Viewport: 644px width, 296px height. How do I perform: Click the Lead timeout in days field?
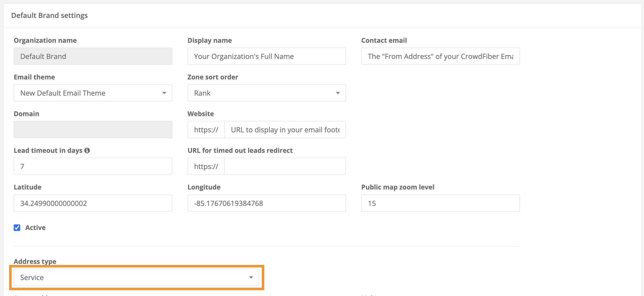[x=93, y=166]
